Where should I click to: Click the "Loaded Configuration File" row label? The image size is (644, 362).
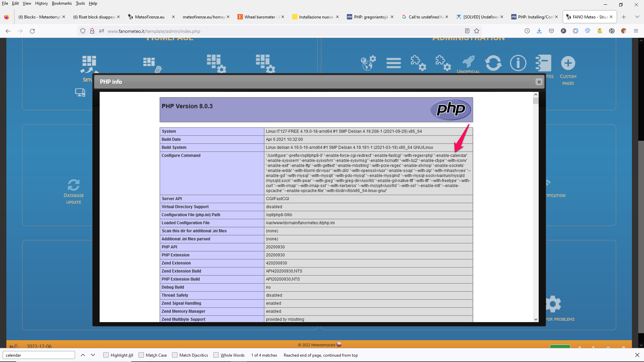185,223
